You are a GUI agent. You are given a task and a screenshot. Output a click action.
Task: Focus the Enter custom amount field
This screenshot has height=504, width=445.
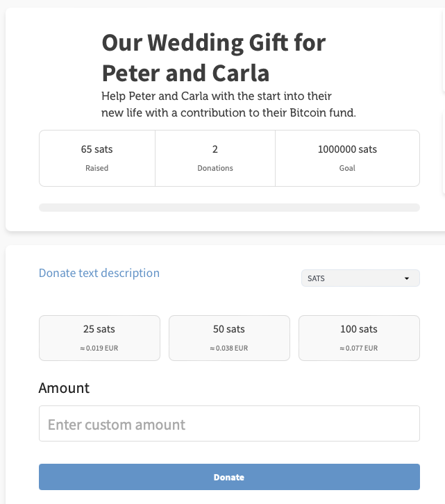(229, 423)
